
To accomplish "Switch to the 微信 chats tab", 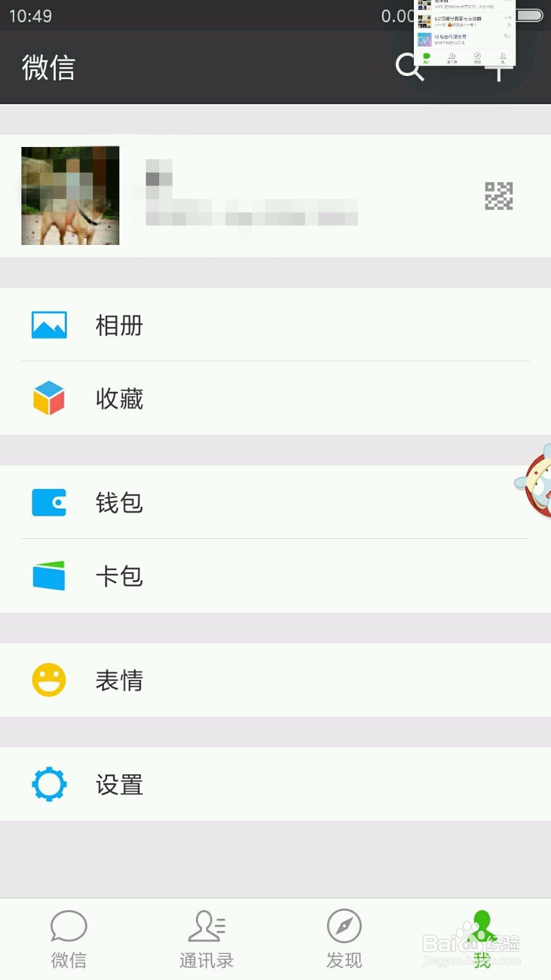I will pos(69,939).
